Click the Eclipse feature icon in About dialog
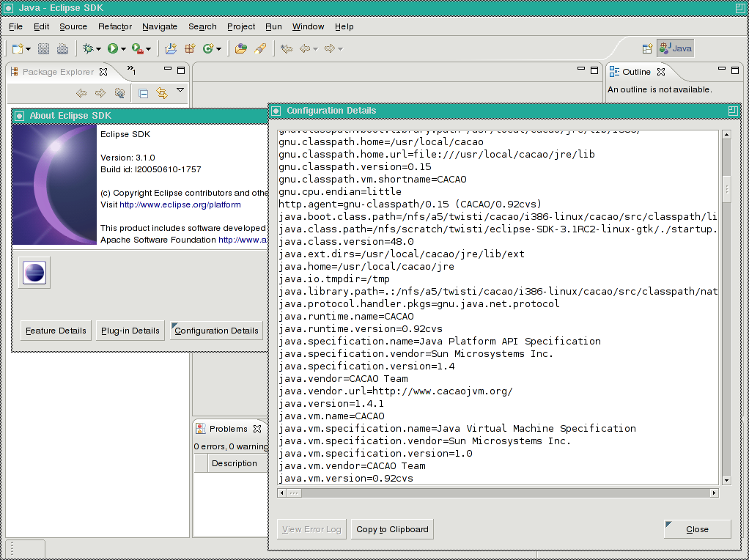 click(x=34, y=273)
